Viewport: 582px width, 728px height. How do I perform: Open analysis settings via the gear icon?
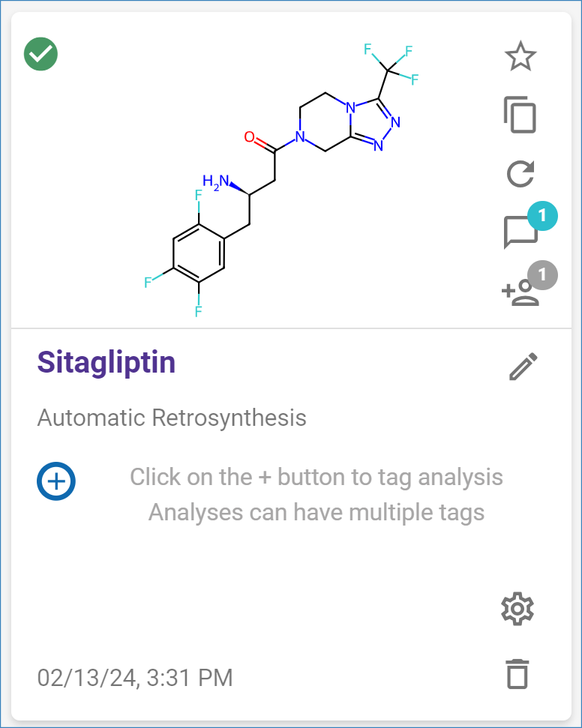click(x=517, y=609)
